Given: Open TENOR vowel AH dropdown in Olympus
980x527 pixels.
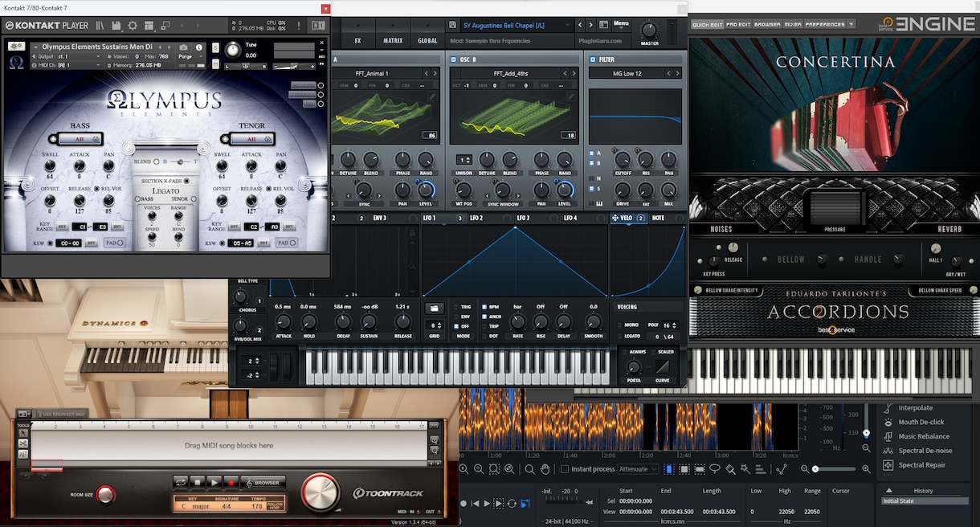Looking at the screenshot, I should tap(251, 139).
